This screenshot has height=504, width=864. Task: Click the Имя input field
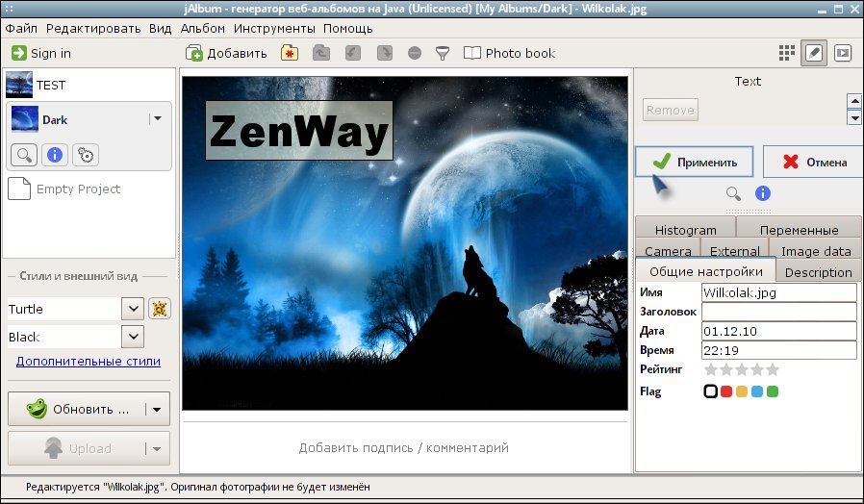pos(779,292)
